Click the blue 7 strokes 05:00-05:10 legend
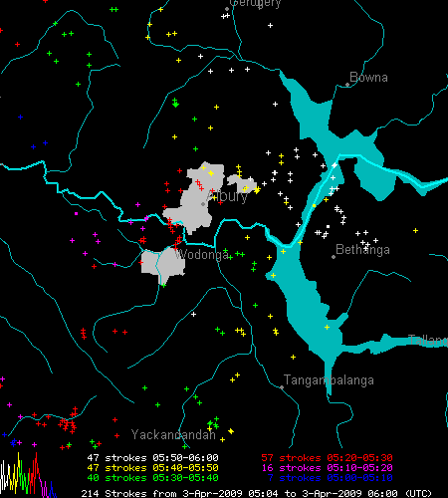 coord(331,478)
